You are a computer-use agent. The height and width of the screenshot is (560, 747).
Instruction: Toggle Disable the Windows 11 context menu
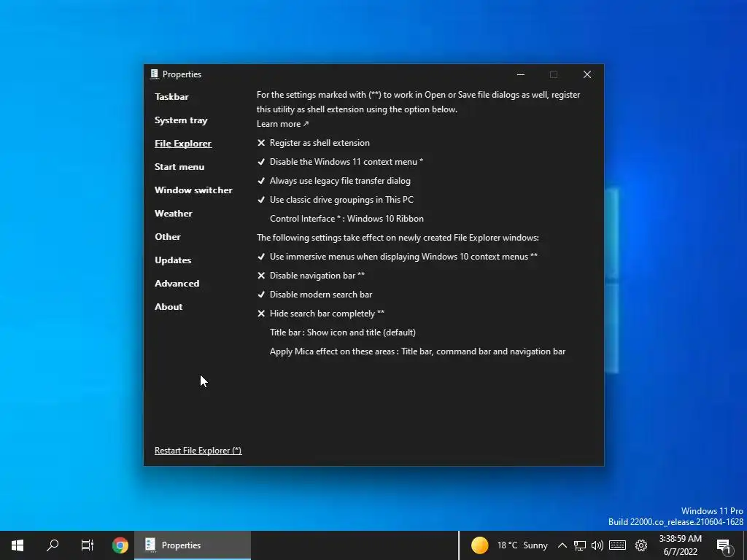point(340,162)
